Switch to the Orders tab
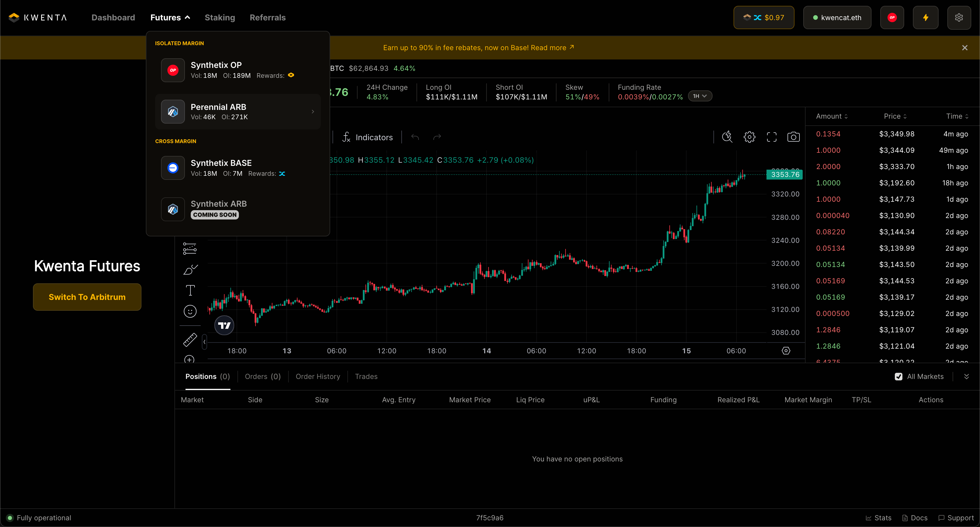980x527 pixels. click(x=263, y=376)
